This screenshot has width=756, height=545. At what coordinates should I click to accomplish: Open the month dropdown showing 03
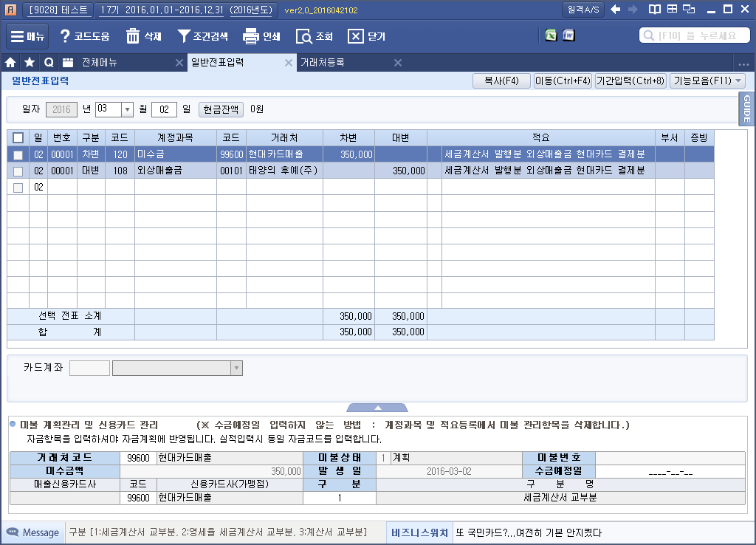127,109
